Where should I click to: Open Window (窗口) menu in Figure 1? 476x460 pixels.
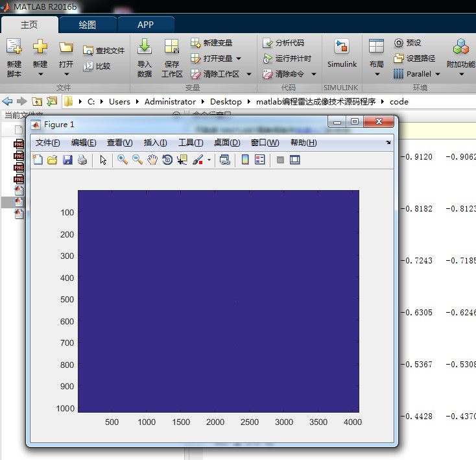(265, 142)
